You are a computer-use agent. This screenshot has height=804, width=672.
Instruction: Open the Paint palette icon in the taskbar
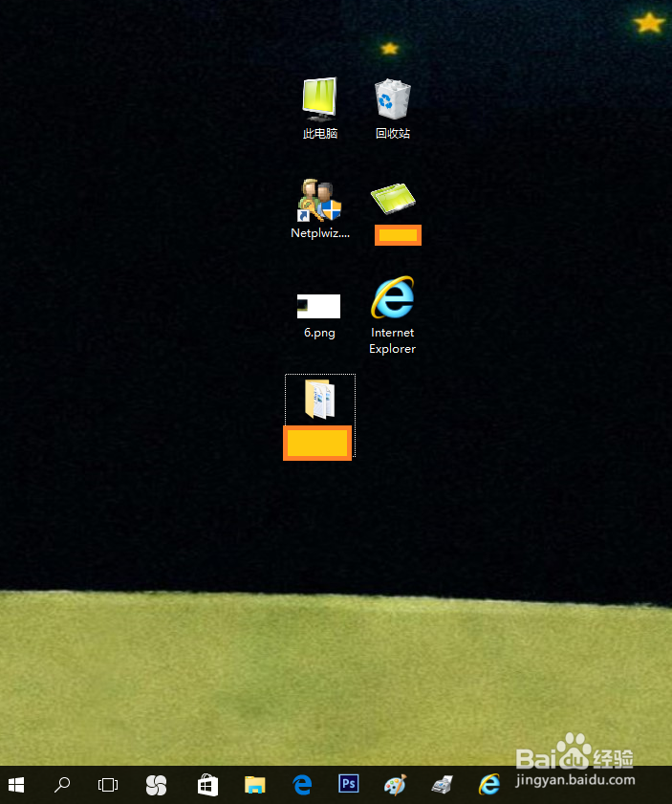pos(395,785)
